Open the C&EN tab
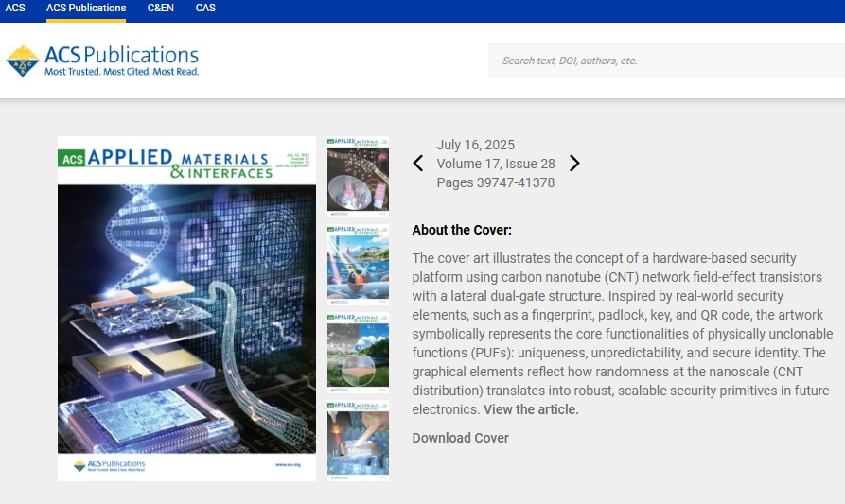 pyautogui.click(x=161, y=9)
